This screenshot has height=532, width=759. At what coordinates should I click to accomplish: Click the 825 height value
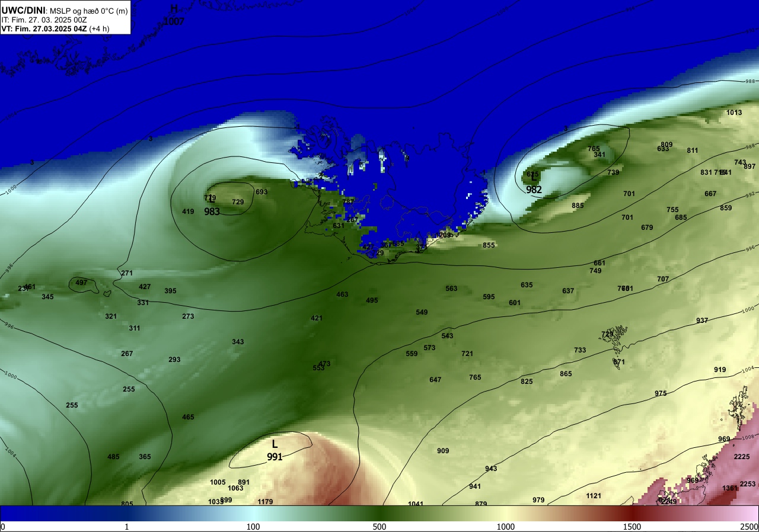tap(527, 382)
